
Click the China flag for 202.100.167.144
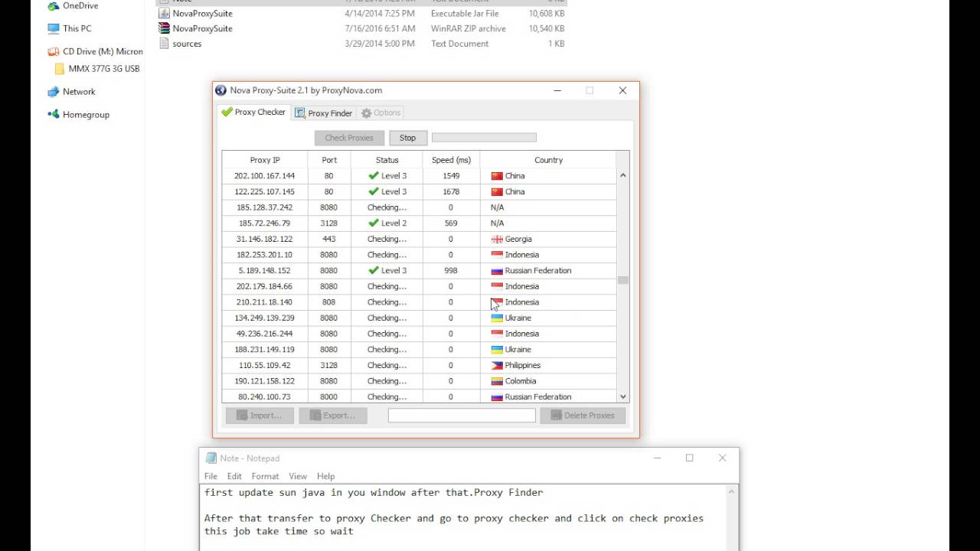497,176
